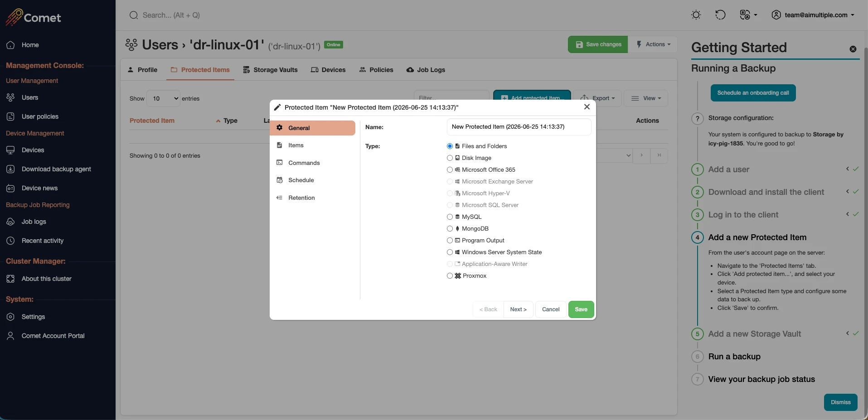Sort by the Protected Item column
868x420 pixels.
tap(152, 121)
